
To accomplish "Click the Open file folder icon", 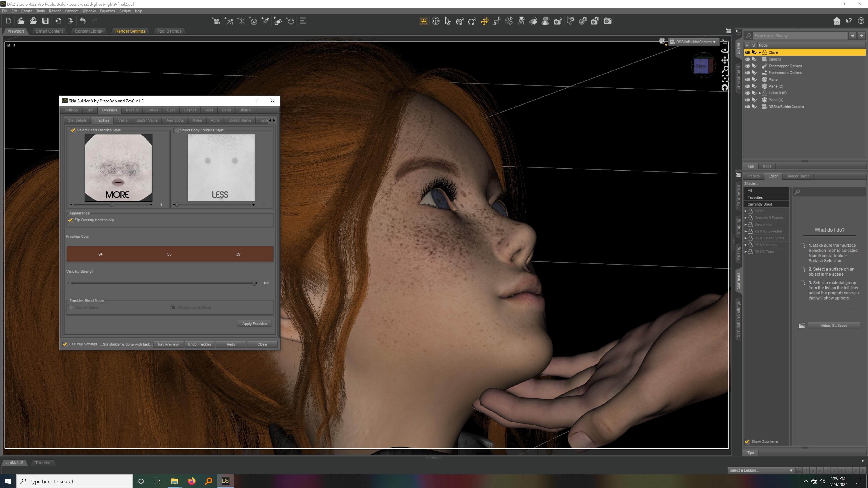I will (21, 21).
